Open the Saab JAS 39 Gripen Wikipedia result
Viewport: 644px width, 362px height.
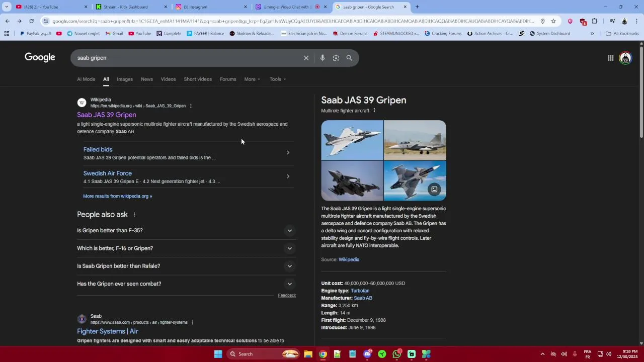coord(107,115)
